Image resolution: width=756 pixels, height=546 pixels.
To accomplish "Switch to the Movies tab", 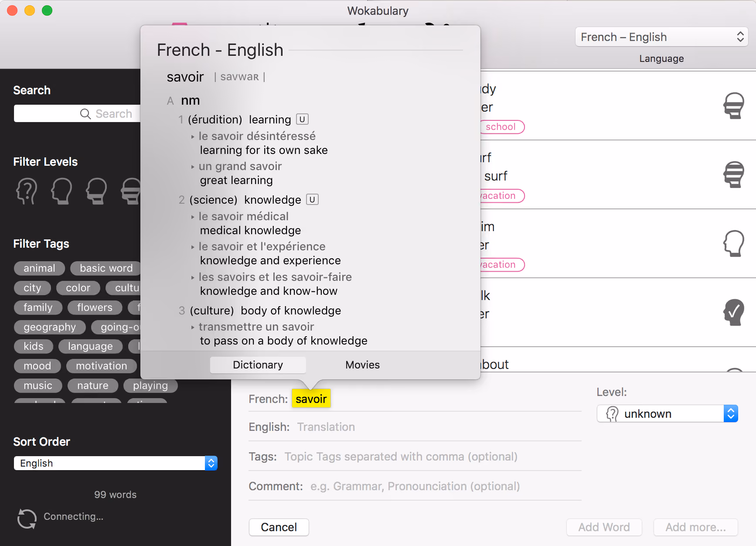I will 362,365.
